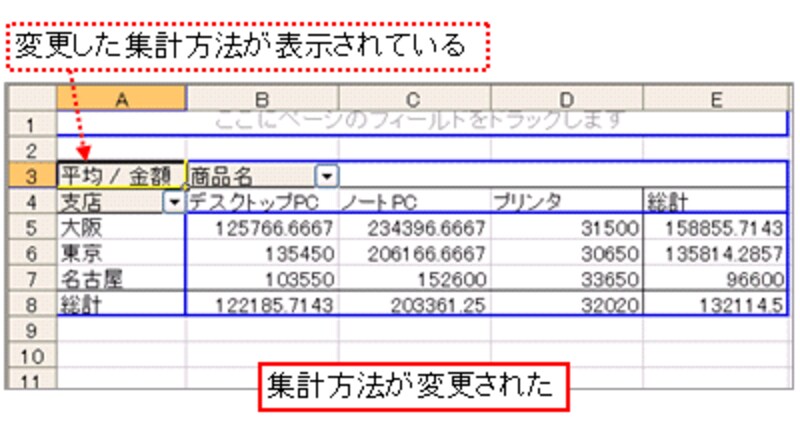Select row 4 header
800x444 pixels.
point(32,202)
